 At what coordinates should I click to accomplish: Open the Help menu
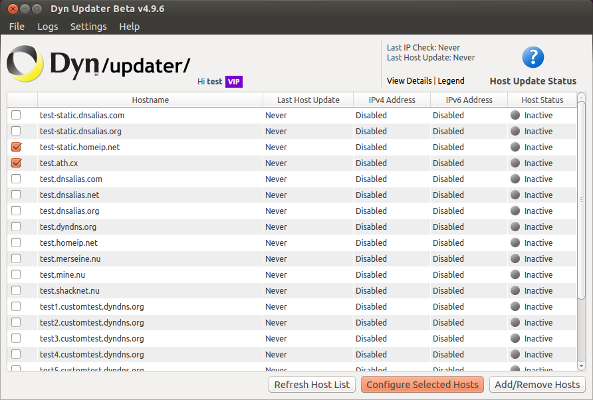(129, 26)
